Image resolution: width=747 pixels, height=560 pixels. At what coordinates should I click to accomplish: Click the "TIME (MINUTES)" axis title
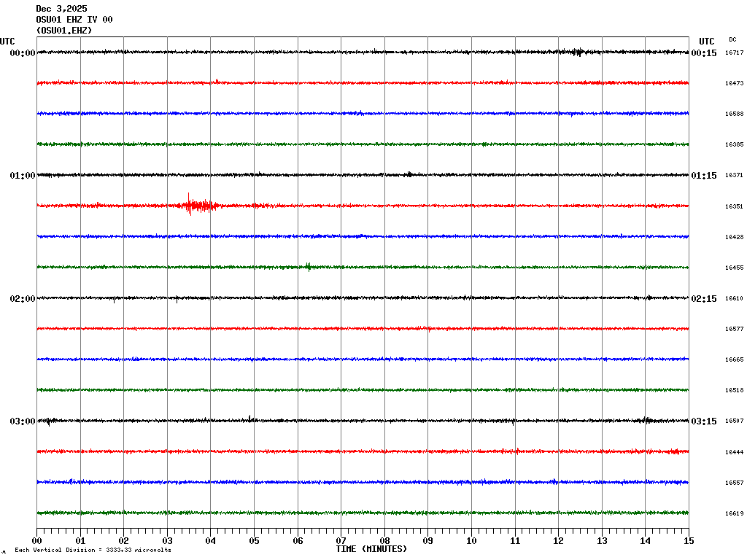point(371,549)
